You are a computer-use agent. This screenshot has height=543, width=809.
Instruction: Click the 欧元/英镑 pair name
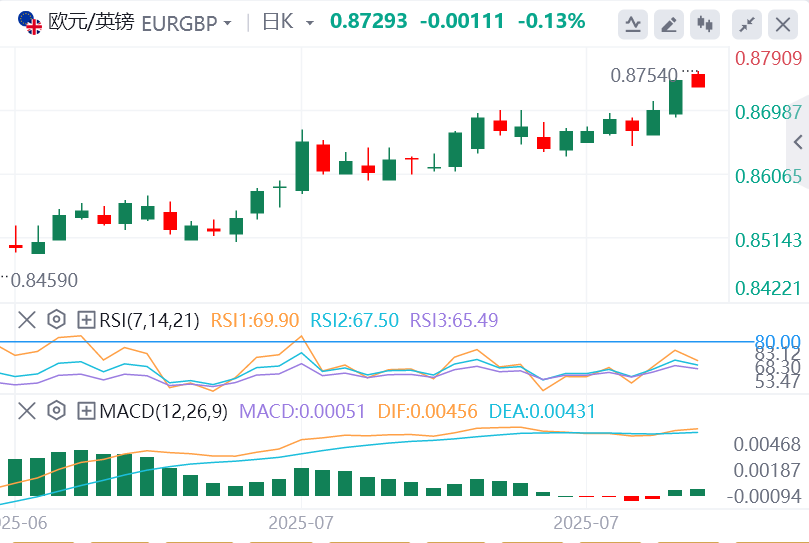pyautogui.click(x=91, y=22)
